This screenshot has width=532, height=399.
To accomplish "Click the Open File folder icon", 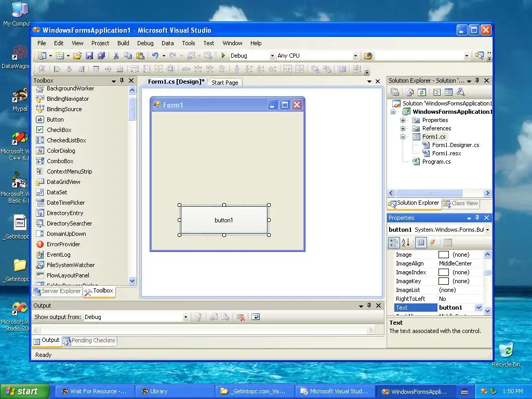I will (x=77, y=56).
